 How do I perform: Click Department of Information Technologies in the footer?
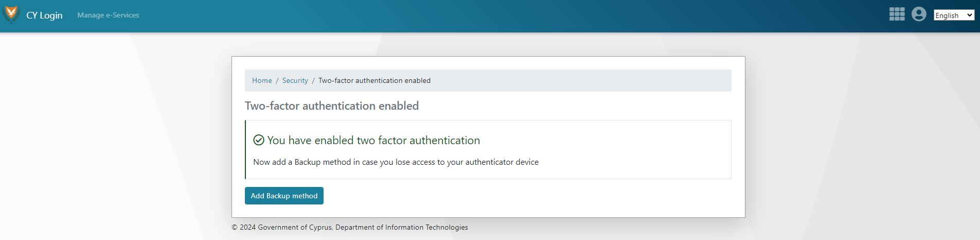pos(401,228)
